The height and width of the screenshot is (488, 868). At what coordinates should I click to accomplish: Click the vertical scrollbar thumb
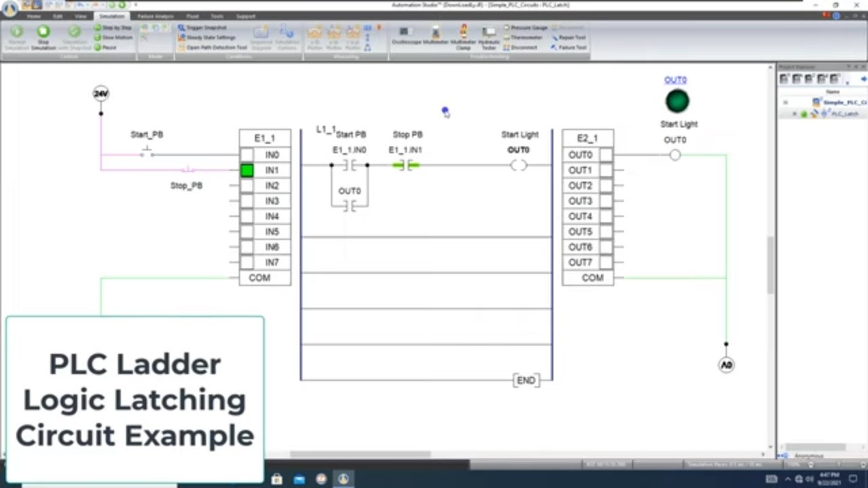click(x=770, y=265)
